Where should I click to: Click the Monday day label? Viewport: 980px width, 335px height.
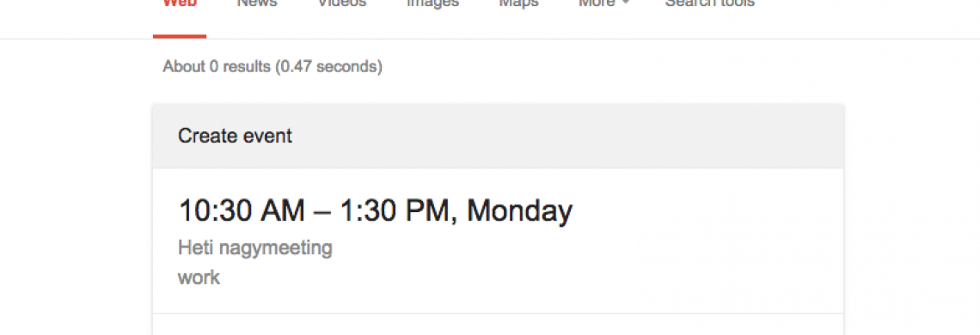[519, 210]
